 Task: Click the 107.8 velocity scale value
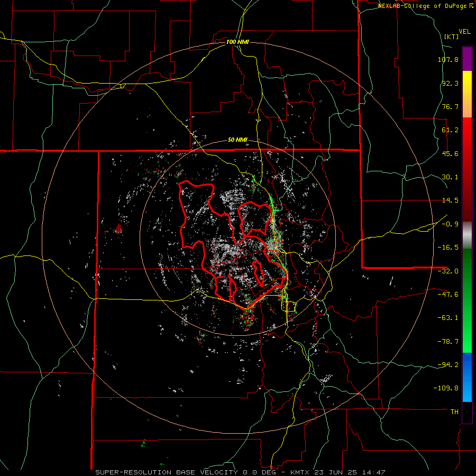pos(448,59)
